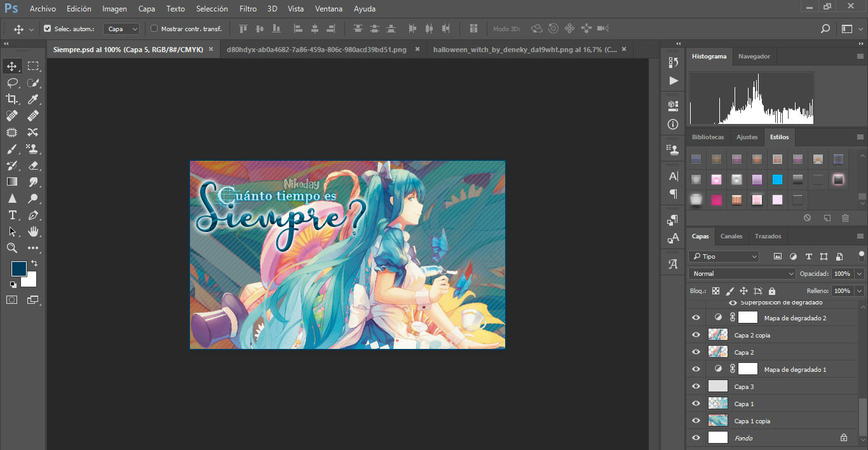Select the Pen tool
Viewport: 868px width, 450px height.
33,215
